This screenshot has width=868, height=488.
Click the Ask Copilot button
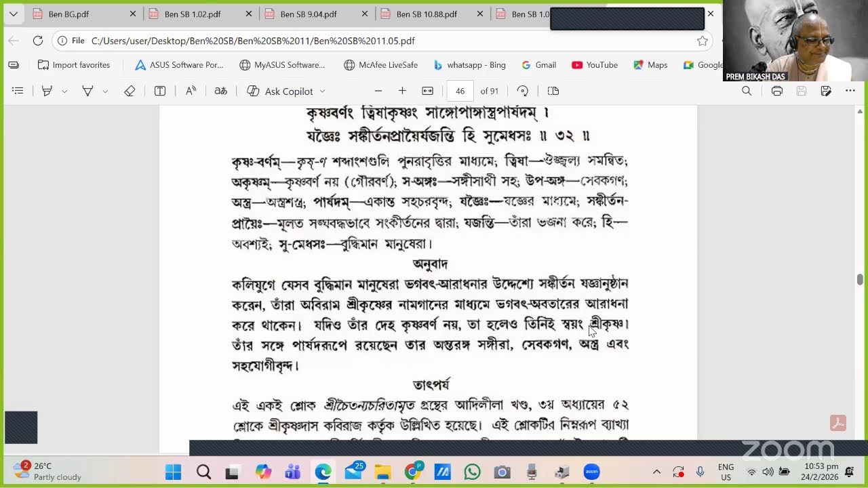(279, 91)
